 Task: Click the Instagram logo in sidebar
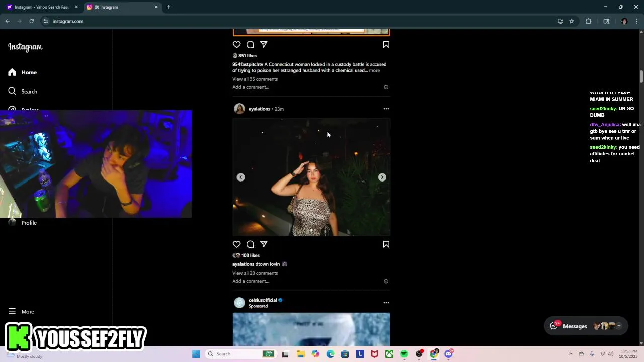[x=25, y=47]
